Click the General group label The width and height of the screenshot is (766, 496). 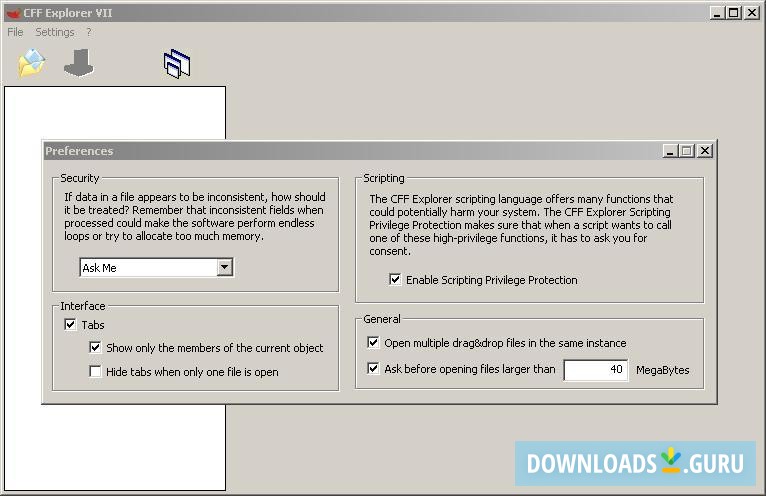point(382,319)
